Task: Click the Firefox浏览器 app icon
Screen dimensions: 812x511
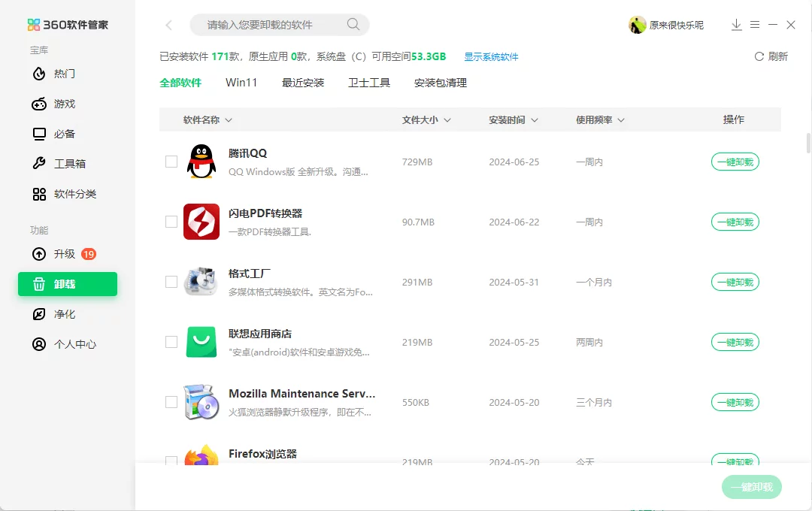Action: (x=201, y=455)
